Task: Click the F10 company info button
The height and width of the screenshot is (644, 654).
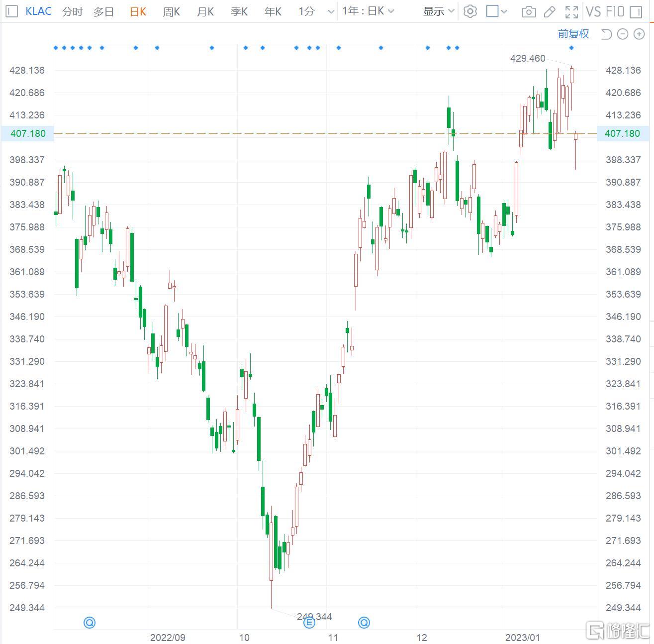Action: click(x=615, y=11)
